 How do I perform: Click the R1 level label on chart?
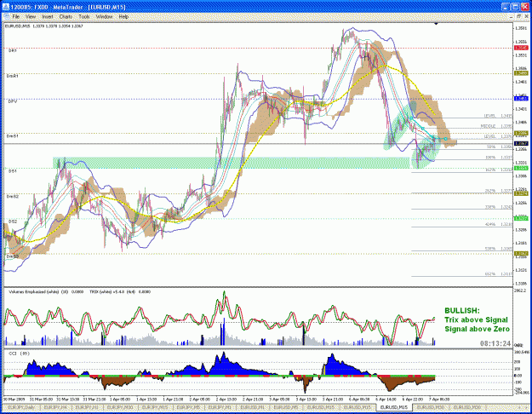[x=12, y=50]
